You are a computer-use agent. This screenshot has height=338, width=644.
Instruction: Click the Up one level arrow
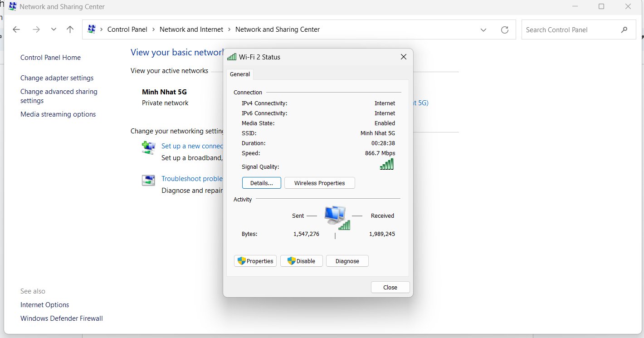70,29
